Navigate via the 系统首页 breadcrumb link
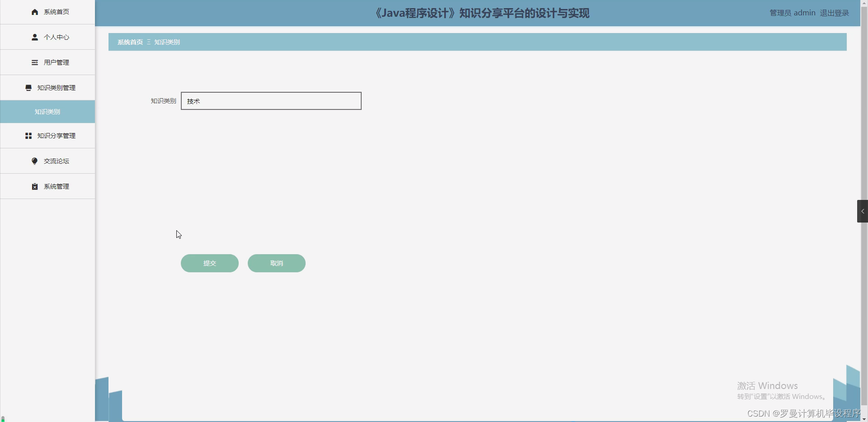 (130, 42)
